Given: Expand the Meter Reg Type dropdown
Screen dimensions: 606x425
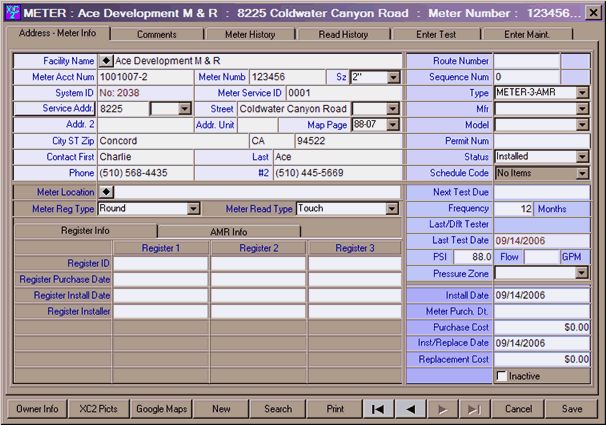Looking at the screenshot, I should 193,209.
